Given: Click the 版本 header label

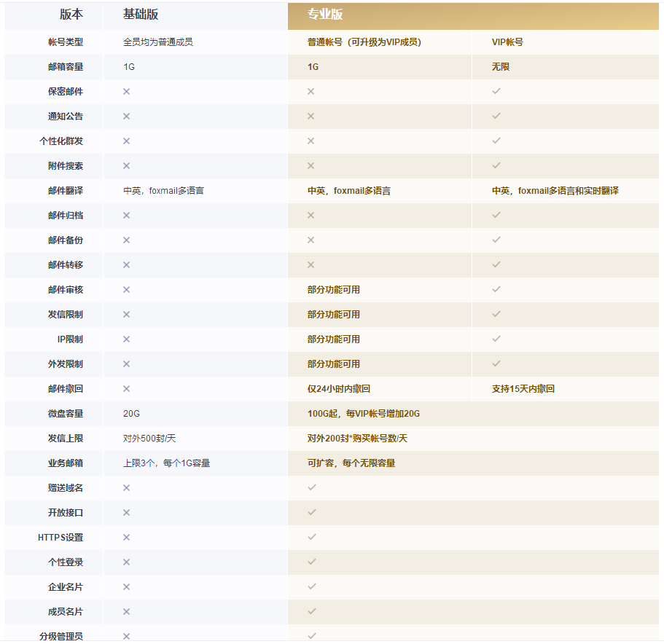Looking at the screenshot, I should click(x=71, y=15).
